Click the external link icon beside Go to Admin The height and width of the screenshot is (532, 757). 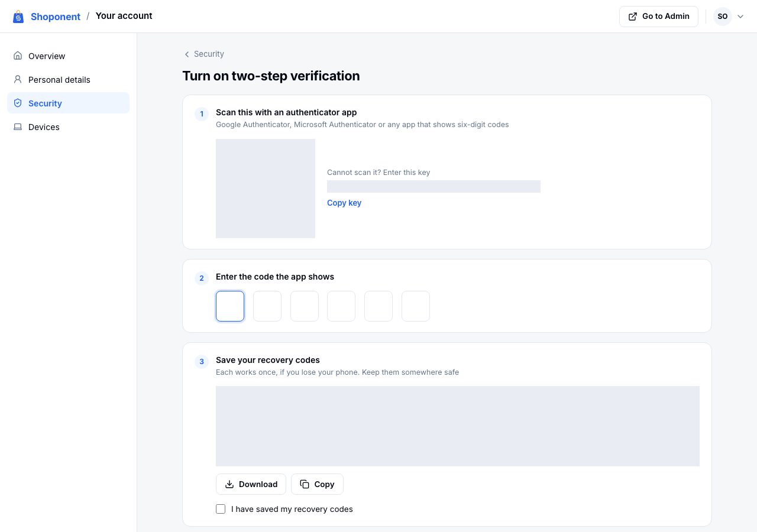[633, 17]
